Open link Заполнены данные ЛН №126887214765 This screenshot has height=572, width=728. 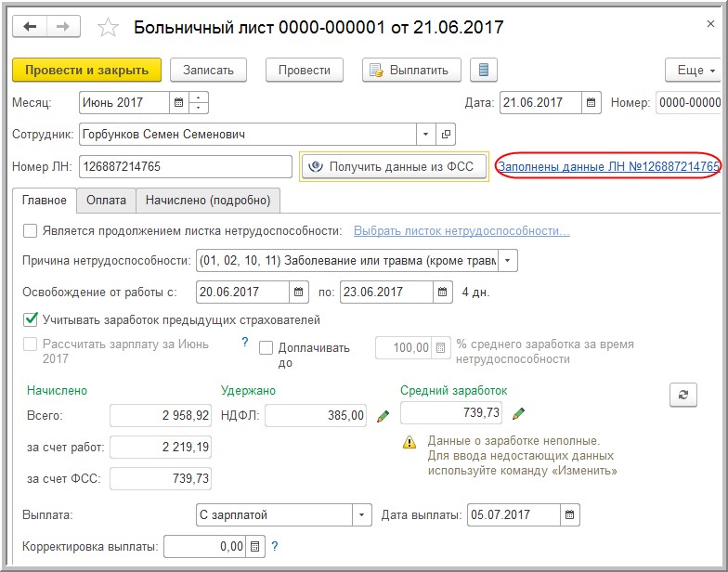[609, 166]
